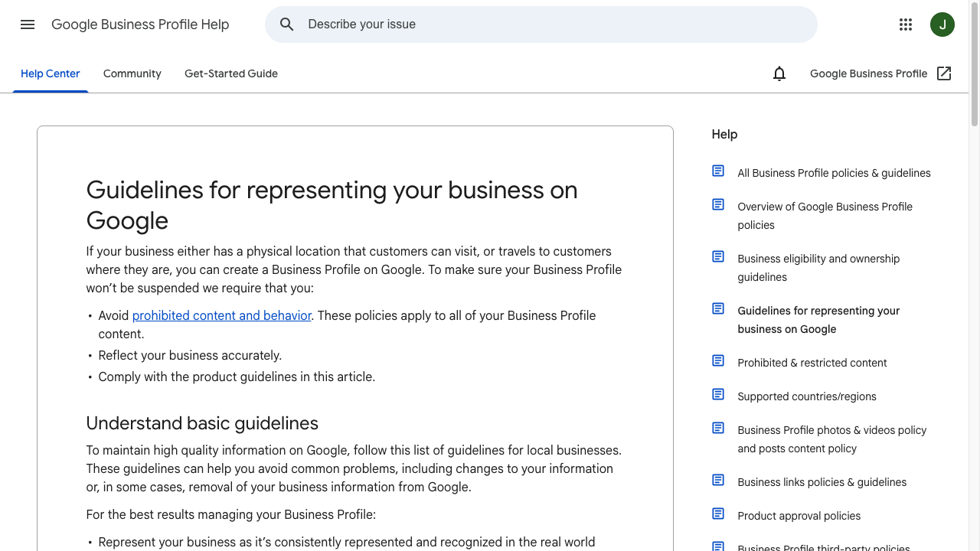This screenshot has height=551, width=980.
Task: Click article icon beside Business Profile photos & videos
Action: tap(718, 428)
